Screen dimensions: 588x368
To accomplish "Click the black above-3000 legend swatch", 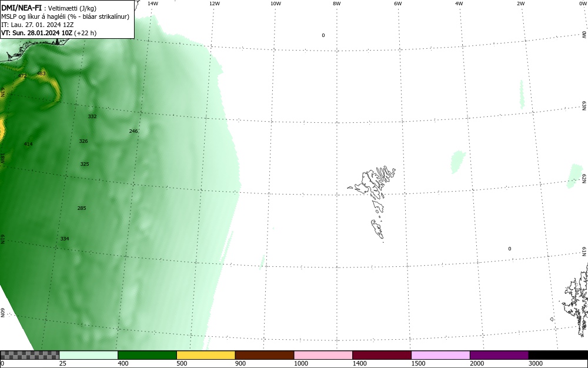I will coord(558,355).
